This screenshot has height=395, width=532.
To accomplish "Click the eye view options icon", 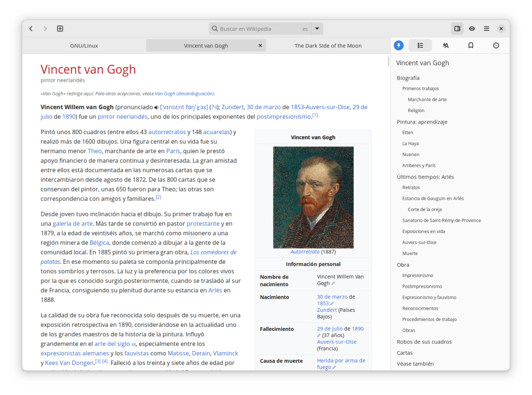I will (x=472, y=28).
